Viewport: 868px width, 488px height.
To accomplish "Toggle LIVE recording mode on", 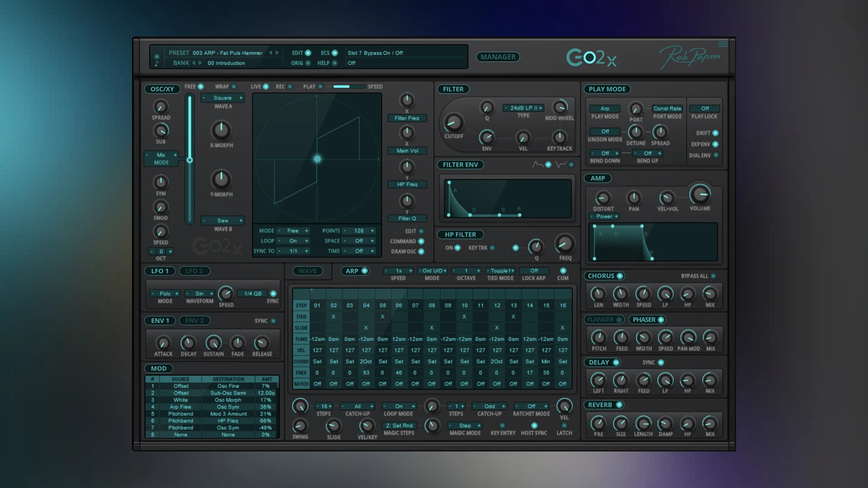I will coord(266,86).
